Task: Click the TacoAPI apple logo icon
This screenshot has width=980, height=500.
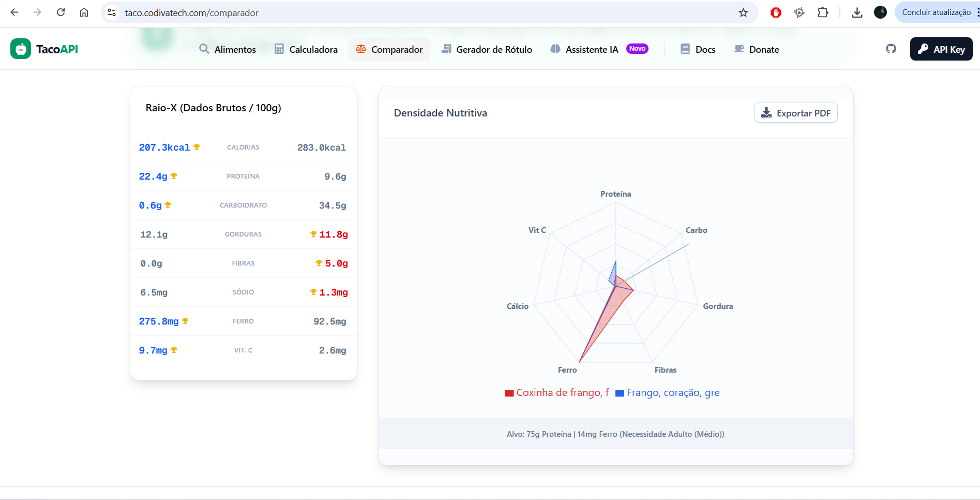Action: 21,49
